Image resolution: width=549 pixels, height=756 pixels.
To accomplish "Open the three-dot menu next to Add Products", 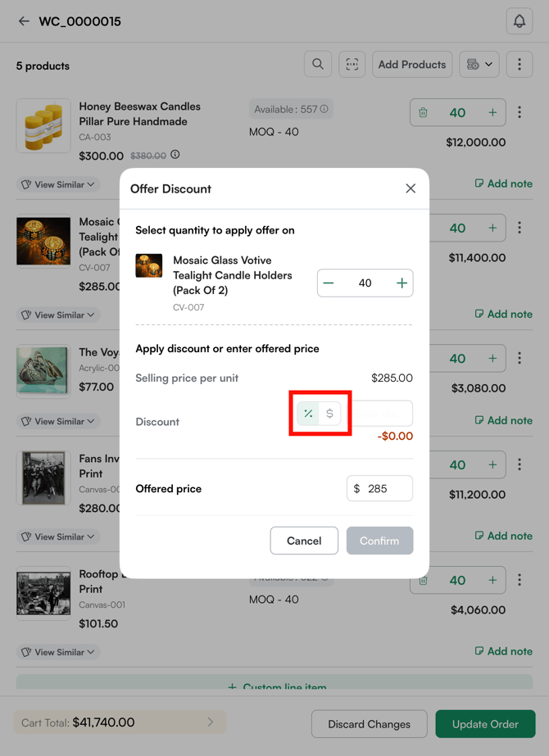I will pyautogui.click(x=520, y=64).
